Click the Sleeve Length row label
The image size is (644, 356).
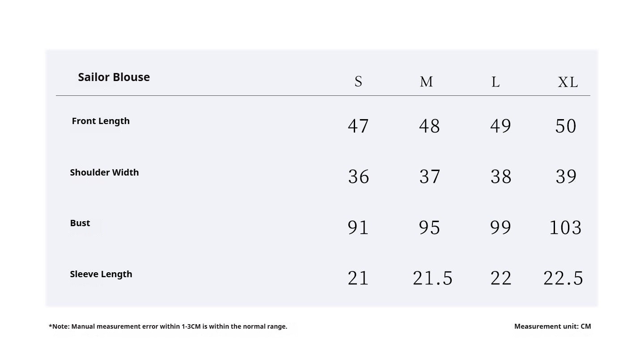101,274
